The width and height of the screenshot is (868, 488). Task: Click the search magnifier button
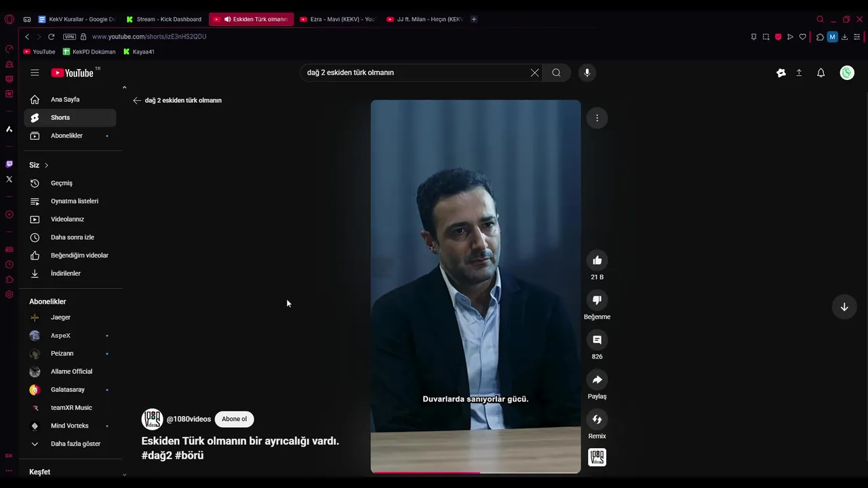pyautogui.click(x=556, y=73)
